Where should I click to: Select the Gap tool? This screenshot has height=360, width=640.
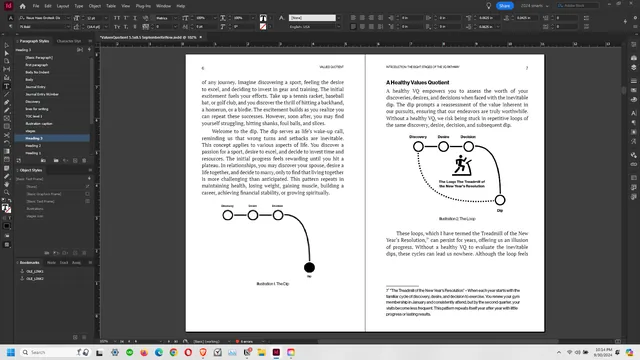[7, 69]
